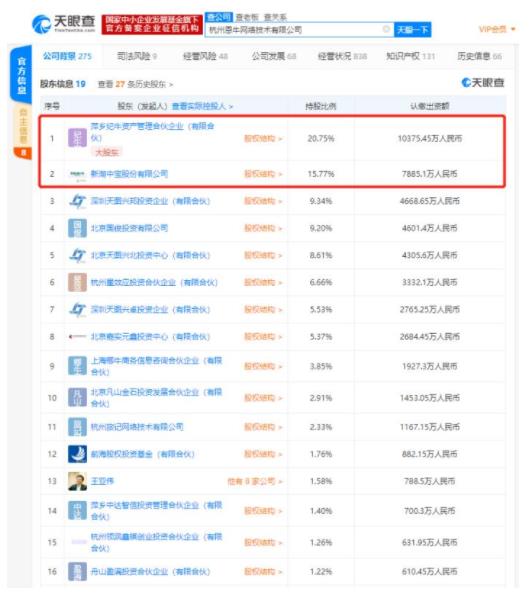Viewport: 530px width, 593px height.
Task: Open shareholder link 浙江中宝股份有限公司 in row 2
Action: point(129,174)
